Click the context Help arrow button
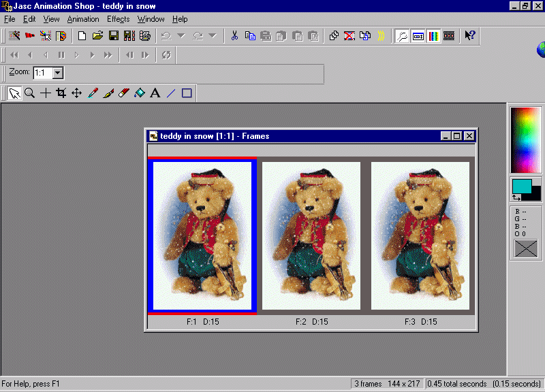545x392 pixels. coord(469,36)
